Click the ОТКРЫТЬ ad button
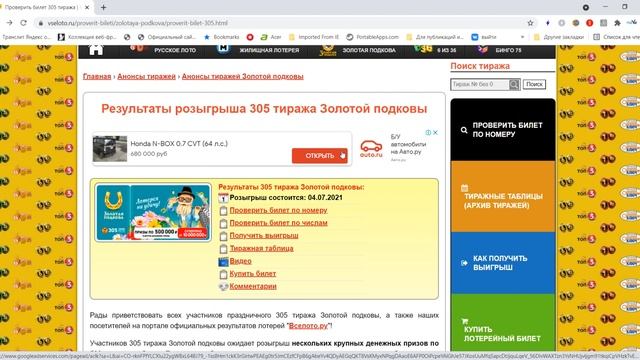This screenshot has height=360, width=640. 320,156
